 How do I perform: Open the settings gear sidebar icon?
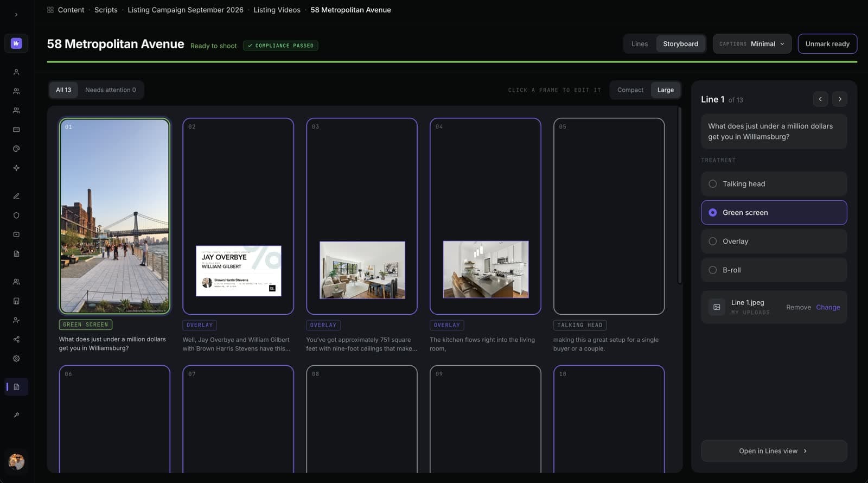(x=16, y=359)
